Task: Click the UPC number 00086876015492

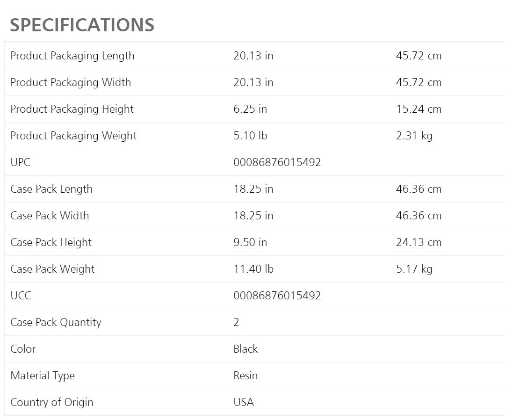Action: 277,162
